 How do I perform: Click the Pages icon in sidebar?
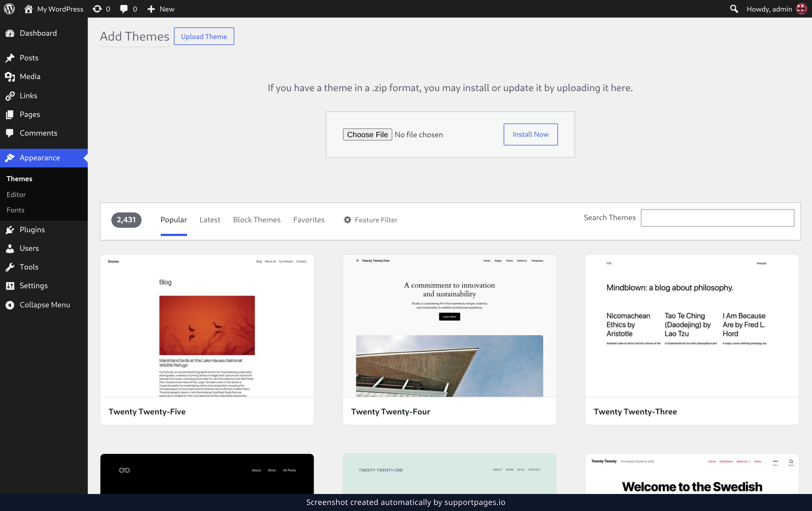pos(10,114)
